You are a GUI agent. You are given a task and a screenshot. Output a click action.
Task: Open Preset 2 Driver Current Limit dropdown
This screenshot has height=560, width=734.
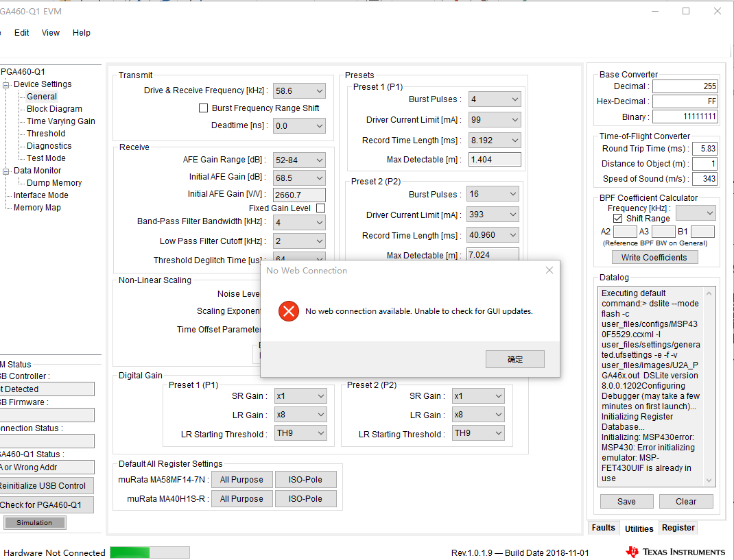(x=493, y=215)
